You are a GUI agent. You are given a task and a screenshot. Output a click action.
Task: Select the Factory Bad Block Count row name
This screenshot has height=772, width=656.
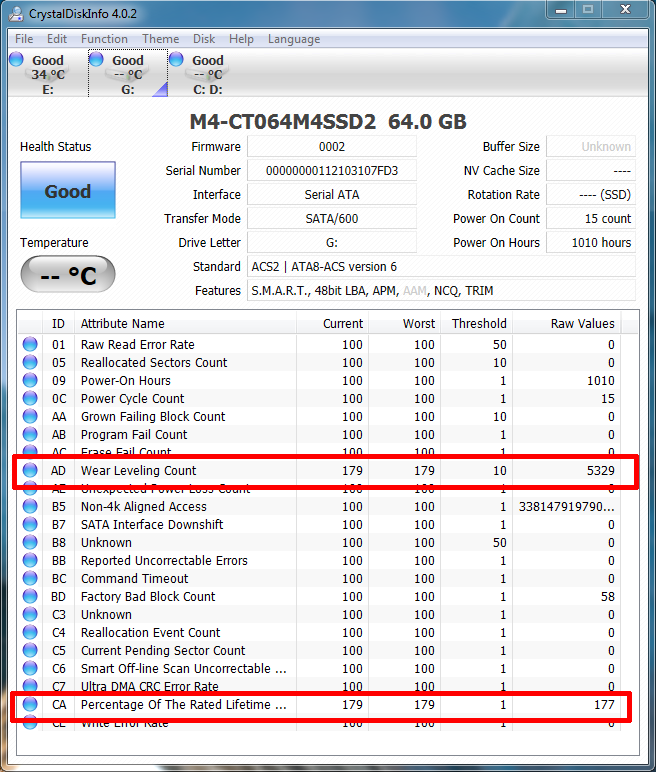(148, 597)
